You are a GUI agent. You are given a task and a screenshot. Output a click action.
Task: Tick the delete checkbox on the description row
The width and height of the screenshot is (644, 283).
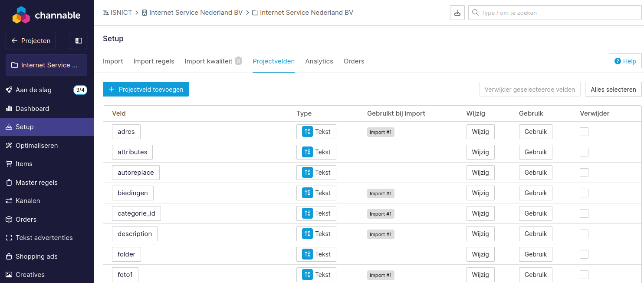(x=584, y=233)
